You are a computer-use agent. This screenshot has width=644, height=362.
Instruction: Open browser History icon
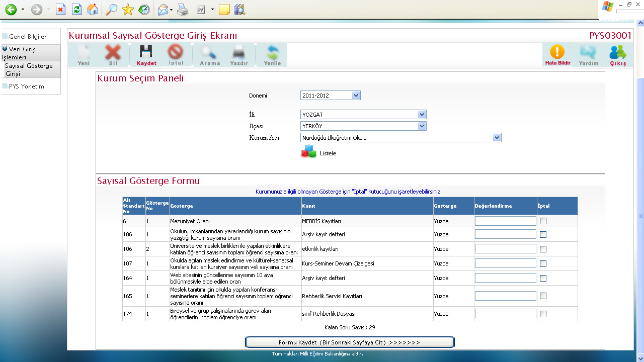144,10
